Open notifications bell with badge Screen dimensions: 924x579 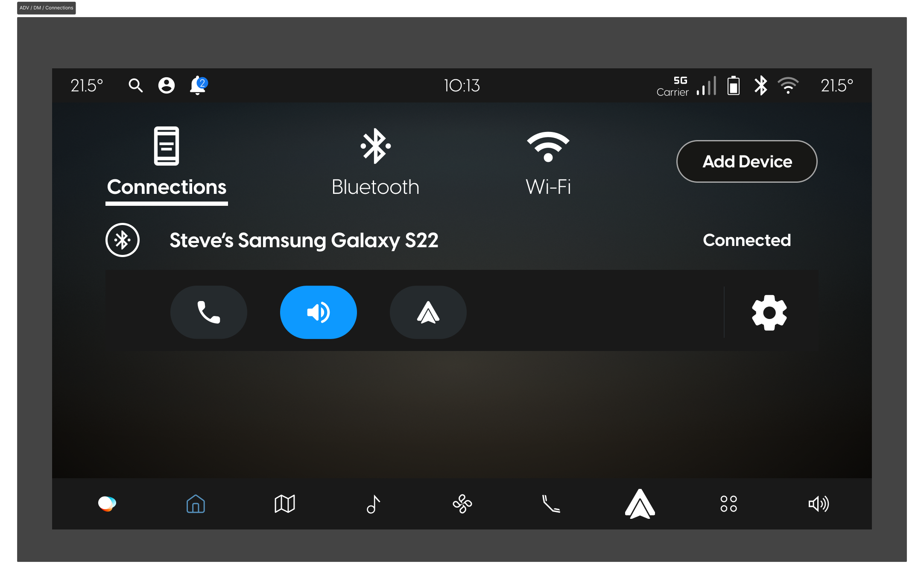pos(199,85)
